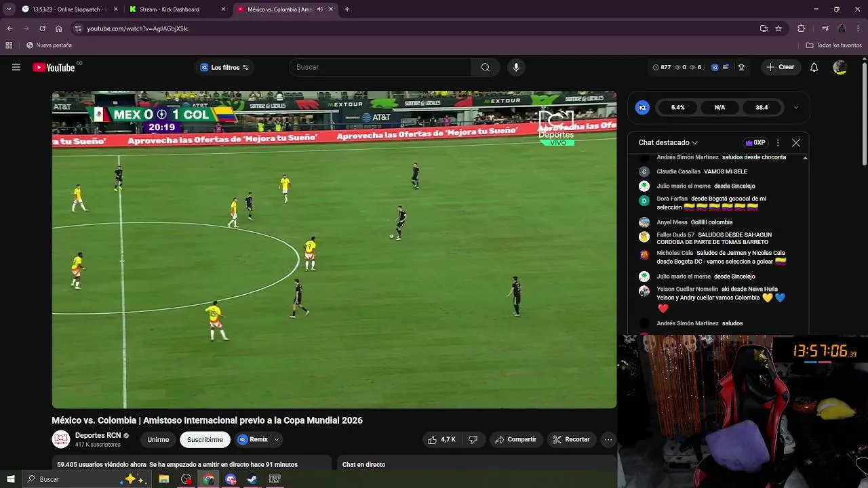Screen dimensions: 868x488
Task: Dislike the video with thumbs down
Action: tap(473, 439)
